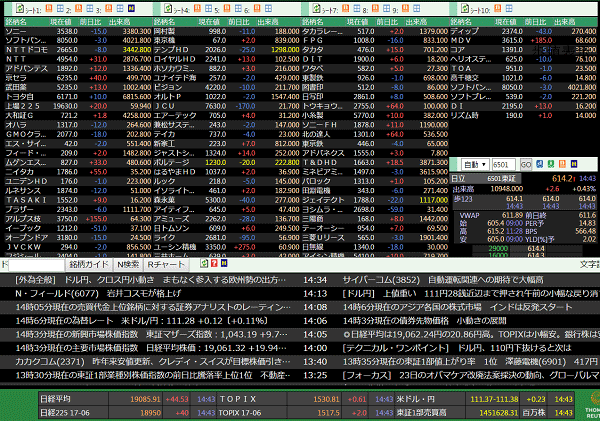Click the refresh icon beside シート10

pos(465,8)
